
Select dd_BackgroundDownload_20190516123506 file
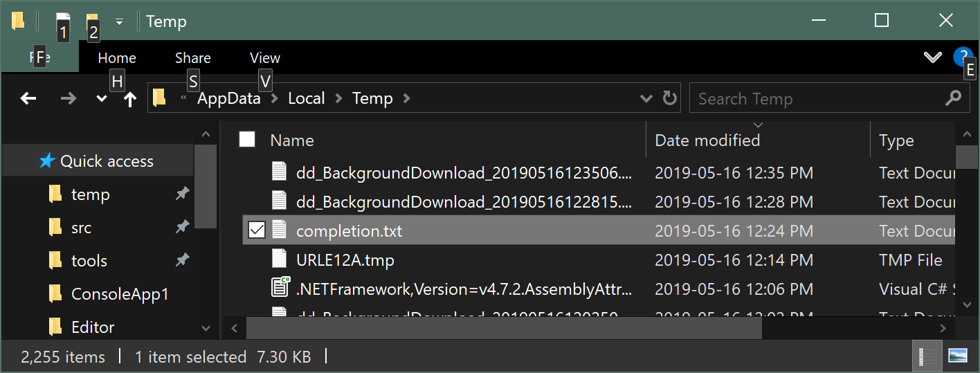pyautogui.click(x=464, y=173)
